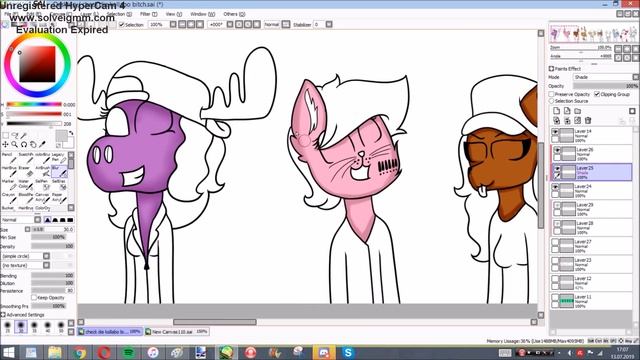Enable Preserve Opacity checkbox

[551, 94]
